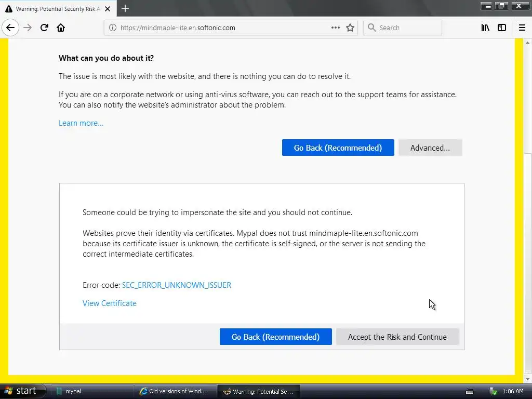This screenshot has width=532, height=399.
Task: Switch to Old versions of Wind... taskbar window
Action: point(175,391)
